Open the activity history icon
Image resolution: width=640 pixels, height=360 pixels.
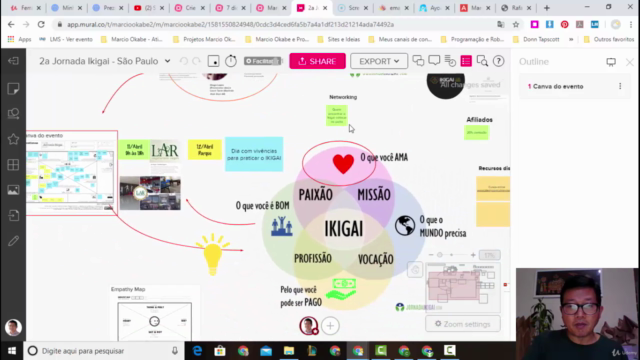point(450,61)
